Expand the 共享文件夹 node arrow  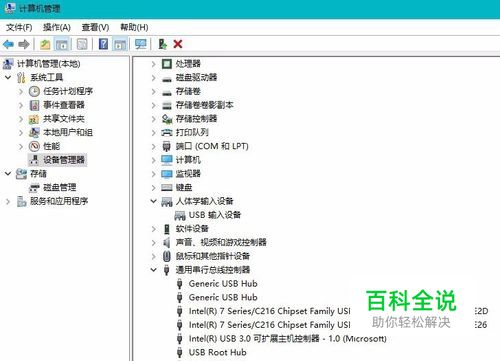coord(21,119)
